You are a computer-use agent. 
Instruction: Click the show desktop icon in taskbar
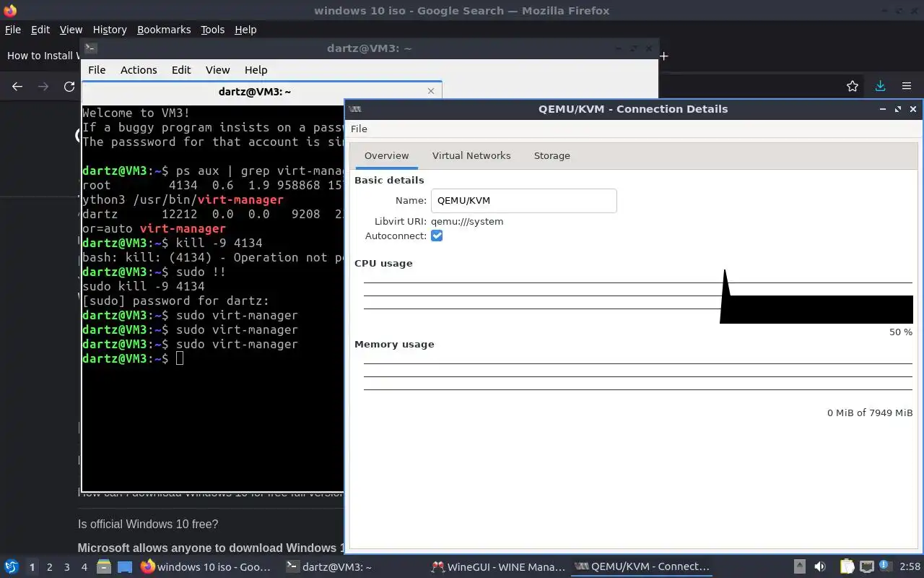click(124, 566)
